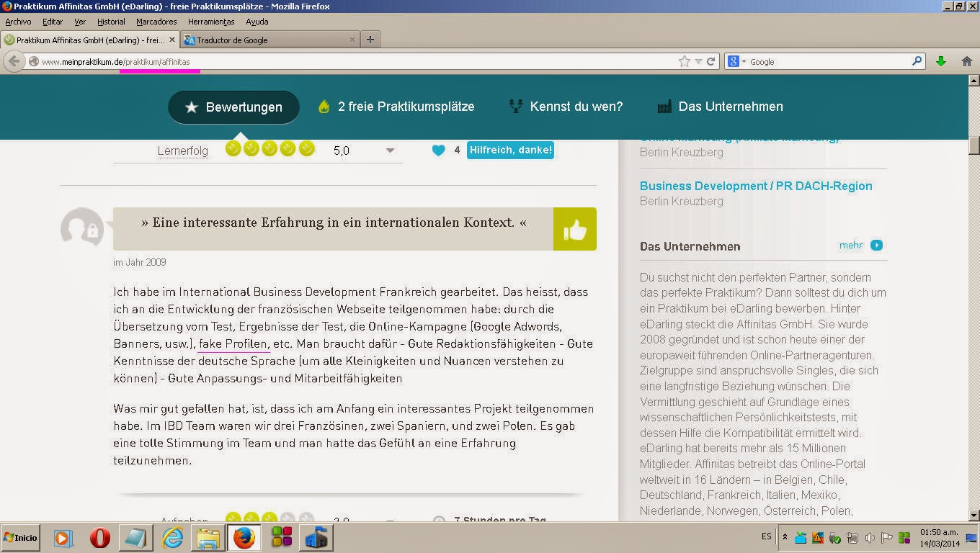980x553 pixels.
Task: Select the Bewertungen navigation item
Action: coord(233,107)
